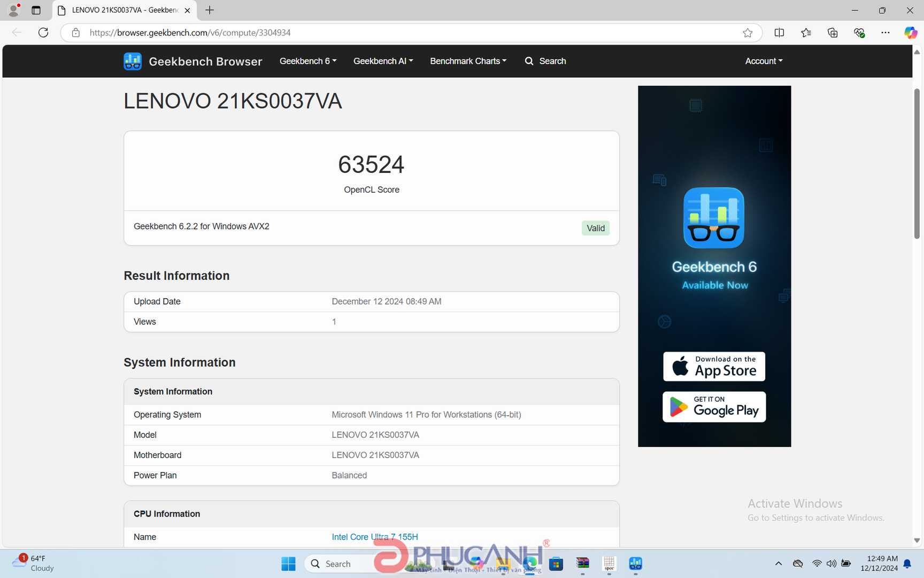Screen dimensions: 924x578
Task: Close the LENOVO 21KS0037VA browser tab
Action: coord(187,10)
